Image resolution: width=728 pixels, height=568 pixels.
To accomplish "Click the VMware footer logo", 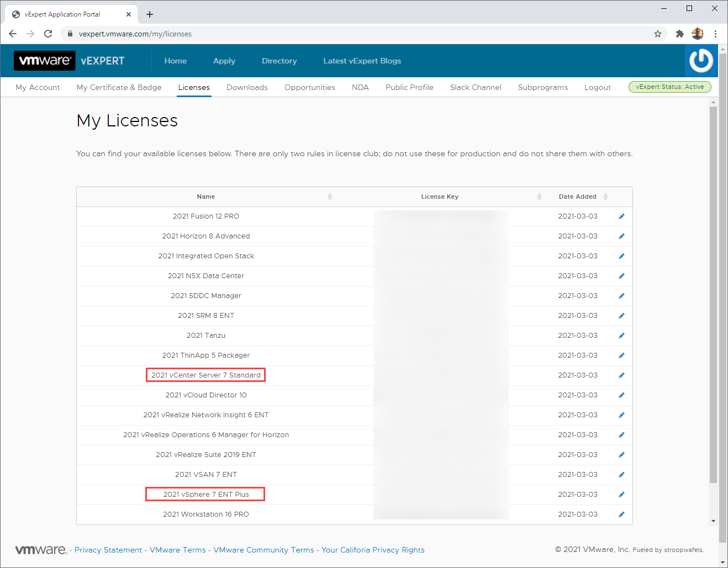I will pos(41,550).
